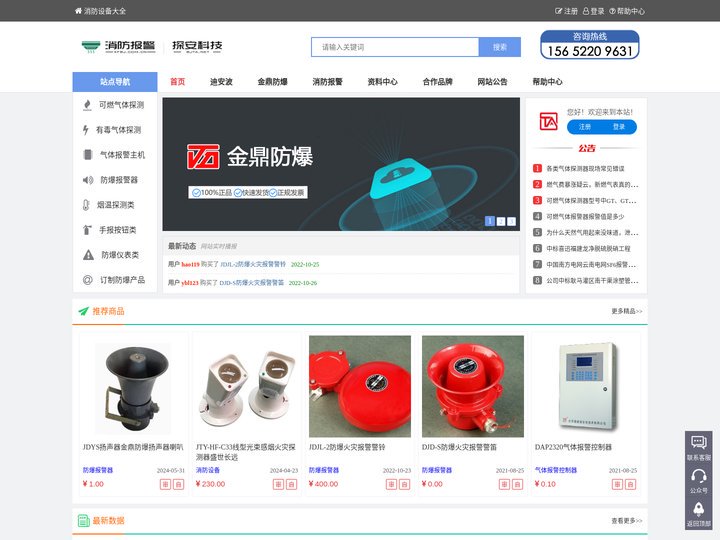The image size is (720, 540).
Task: Show banner slide 3
Action: pyautogui.click(x=511, y=221)
